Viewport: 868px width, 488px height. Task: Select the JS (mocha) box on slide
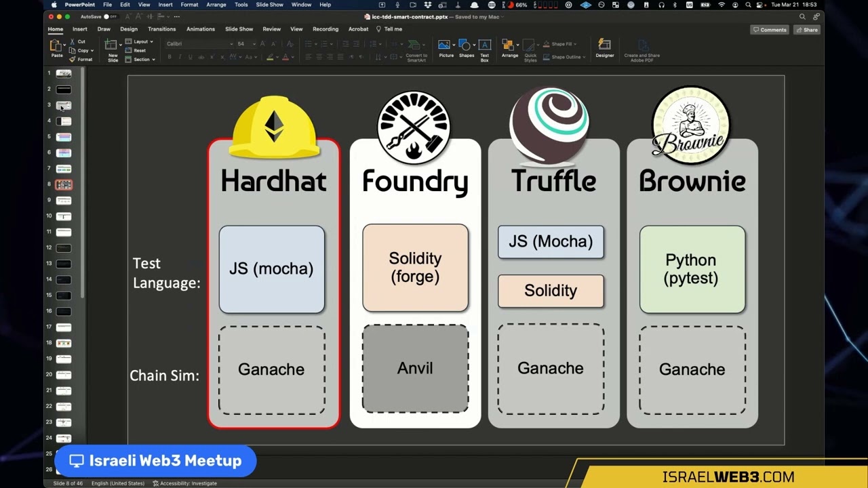click(x=271, y=269)
